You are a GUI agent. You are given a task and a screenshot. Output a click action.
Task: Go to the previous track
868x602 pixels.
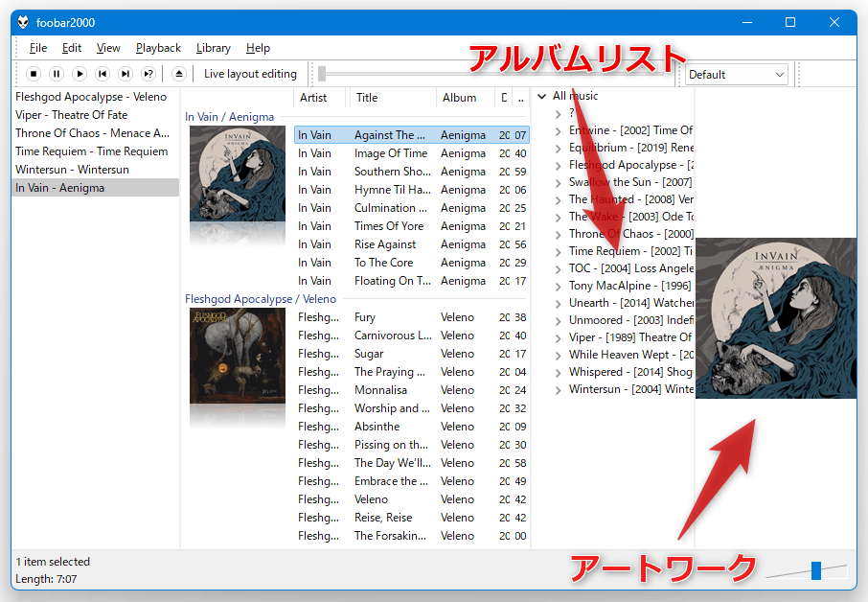[x=103, y=74]
